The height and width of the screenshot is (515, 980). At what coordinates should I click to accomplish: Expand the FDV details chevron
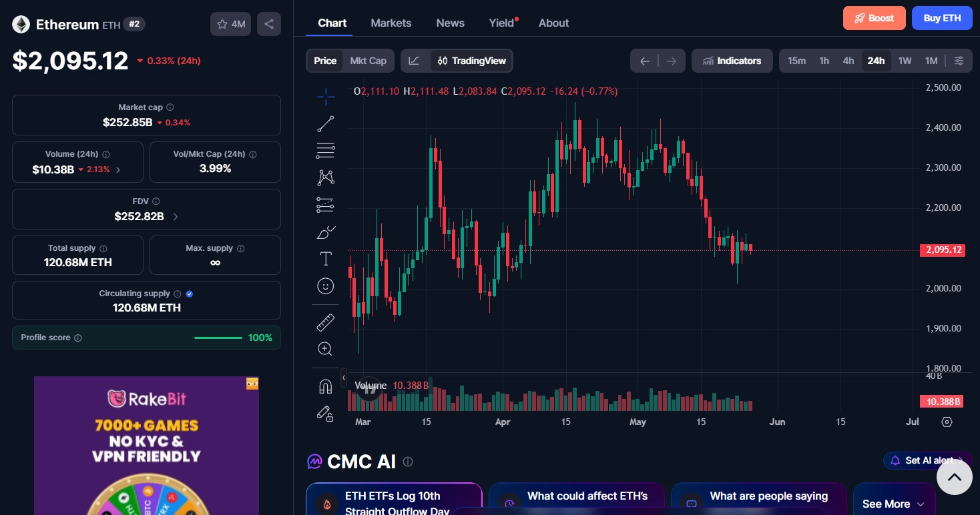[176, 217]
